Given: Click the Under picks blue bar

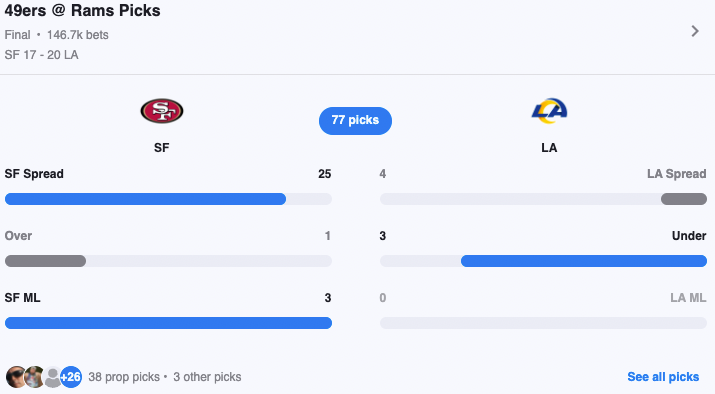Looking at the screenshot, I should tap(543, 261).
